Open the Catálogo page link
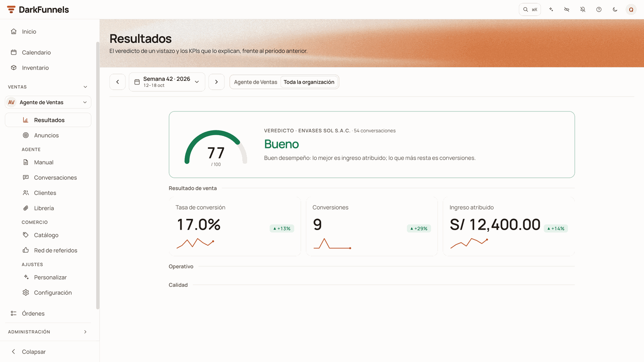This screenshot has height=362, width=644. [48, 235]
